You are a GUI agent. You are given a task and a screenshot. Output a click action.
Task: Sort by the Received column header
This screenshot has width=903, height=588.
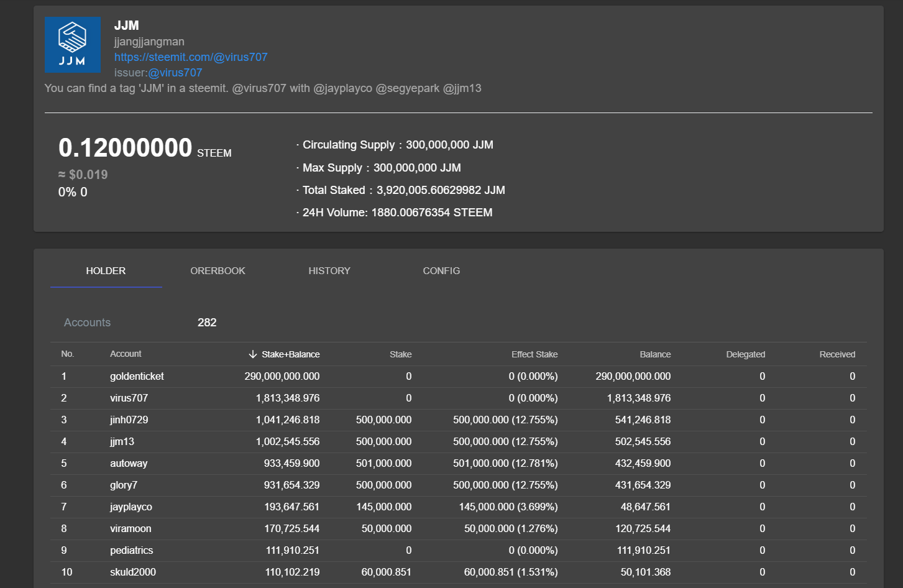tap(837, 354)
